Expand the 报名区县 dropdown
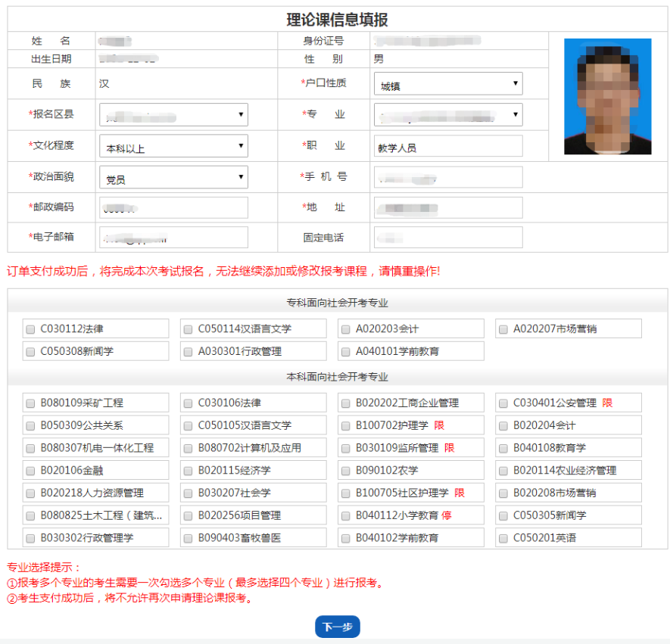 (x=173, y=115)
